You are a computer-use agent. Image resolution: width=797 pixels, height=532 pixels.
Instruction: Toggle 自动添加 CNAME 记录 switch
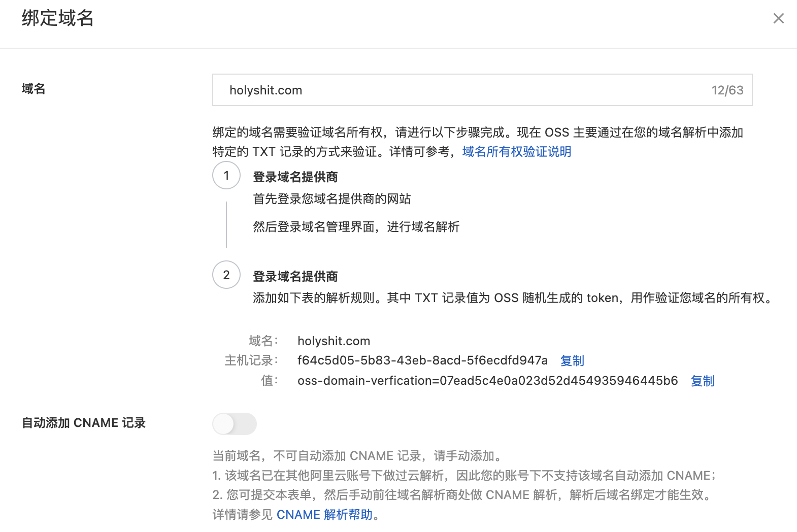[235, 424]
